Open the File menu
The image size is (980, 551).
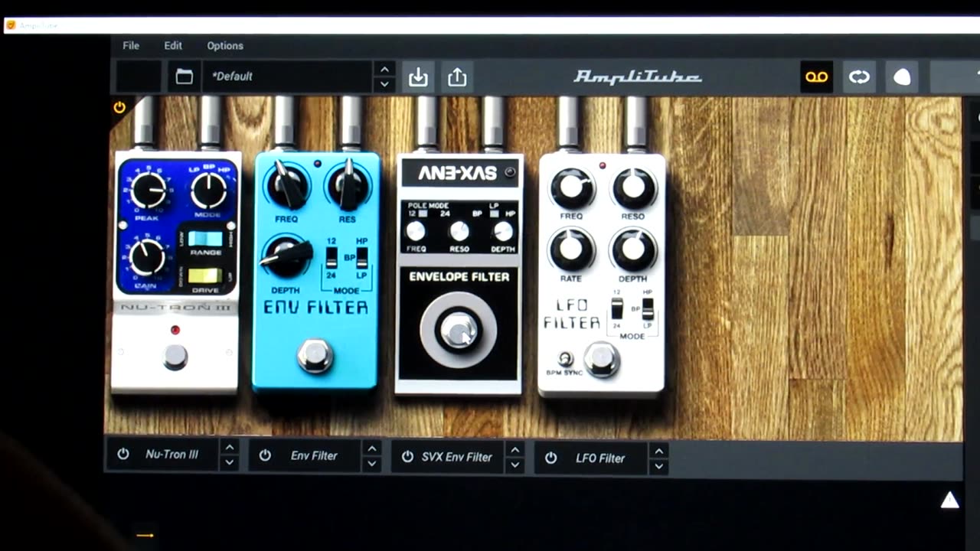[x=131, y=46]
